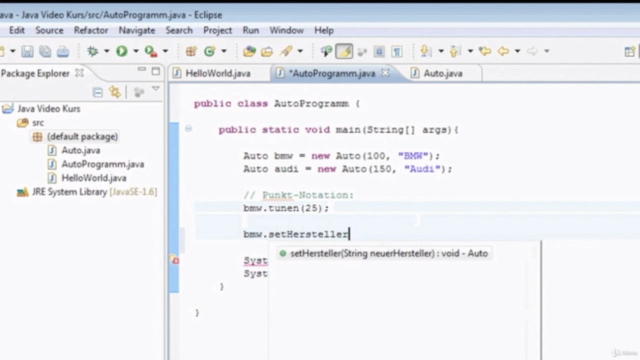Open the Window menu
Screen dimensions: 640x360
pyautogui.click(x=287, y=30)
